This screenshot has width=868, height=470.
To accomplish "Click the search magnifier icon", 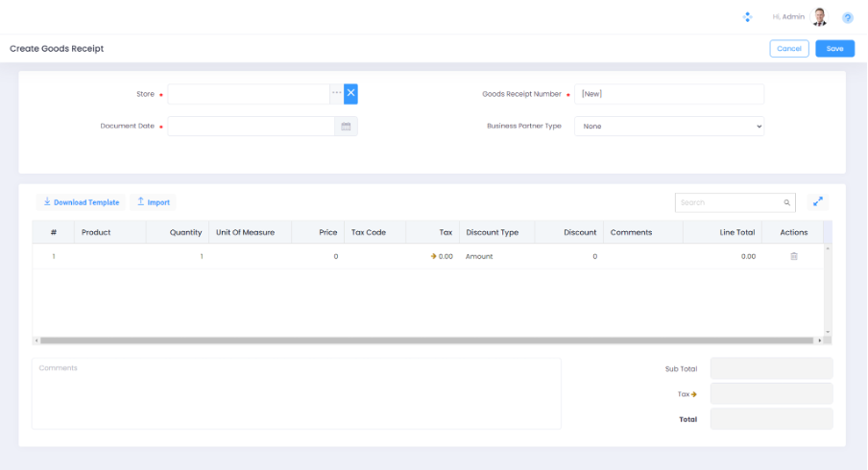I will pyautogui.click(x=787, y=202).
